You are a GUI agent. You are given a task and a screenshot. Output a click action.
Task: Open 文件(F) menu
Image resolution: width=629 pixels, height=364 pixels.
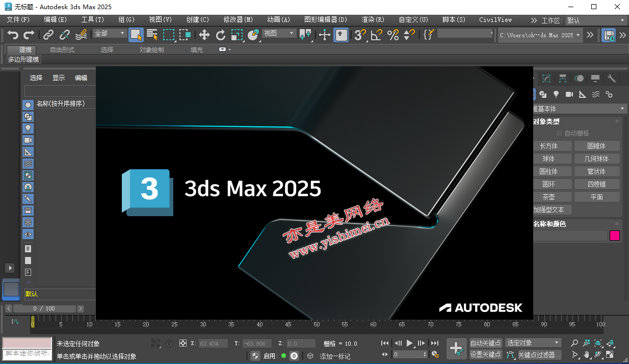(18, 20)
